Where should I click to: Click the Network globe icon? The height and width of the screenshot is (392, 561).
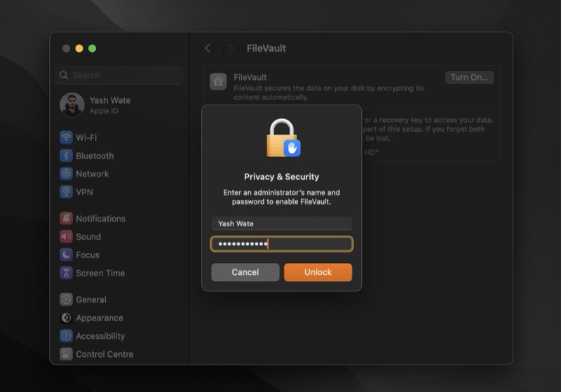point(66,174)
